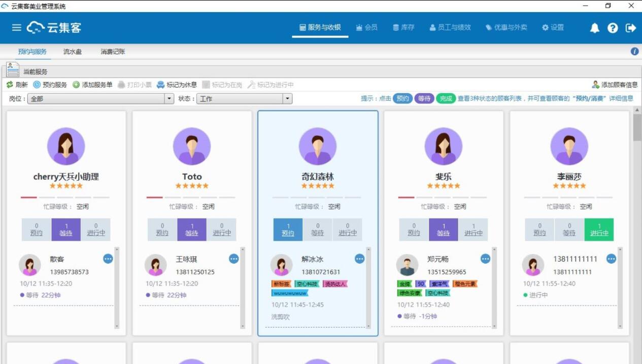Add customer info via 添加顾客信息

(615, 85)
